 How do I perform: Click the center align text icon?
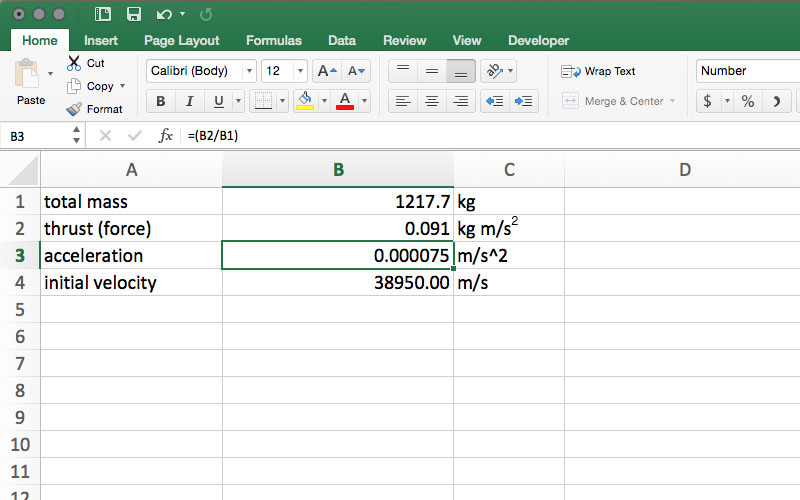(431, 101)
